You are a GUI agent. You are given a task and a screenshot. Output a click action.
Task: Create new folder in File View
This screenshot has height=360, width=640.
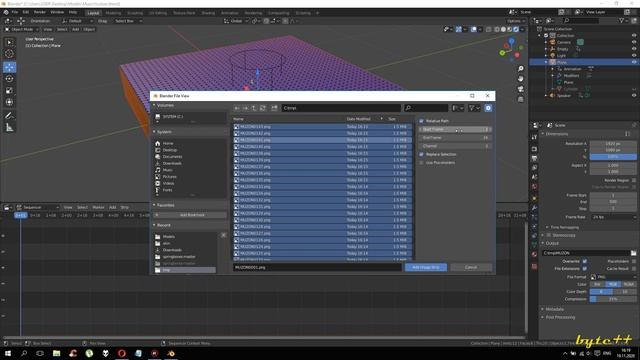point(274,108)
